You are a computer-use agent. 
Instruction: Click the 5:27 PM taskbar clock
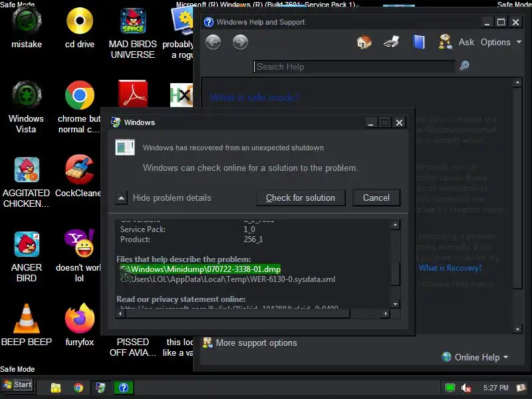pos(495,388)
